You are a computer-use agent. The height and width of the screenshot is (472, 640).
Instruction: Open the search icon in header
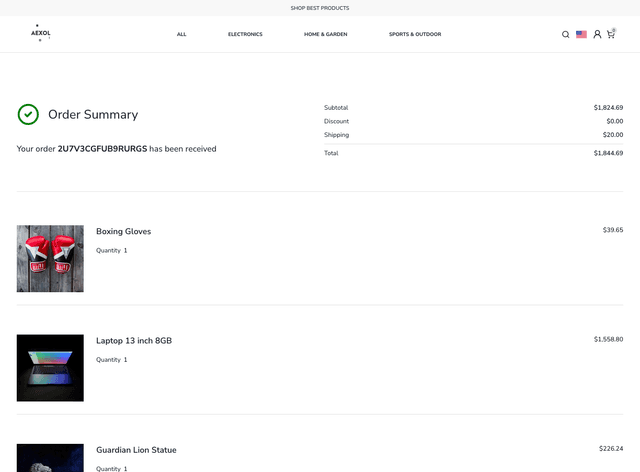565,34
